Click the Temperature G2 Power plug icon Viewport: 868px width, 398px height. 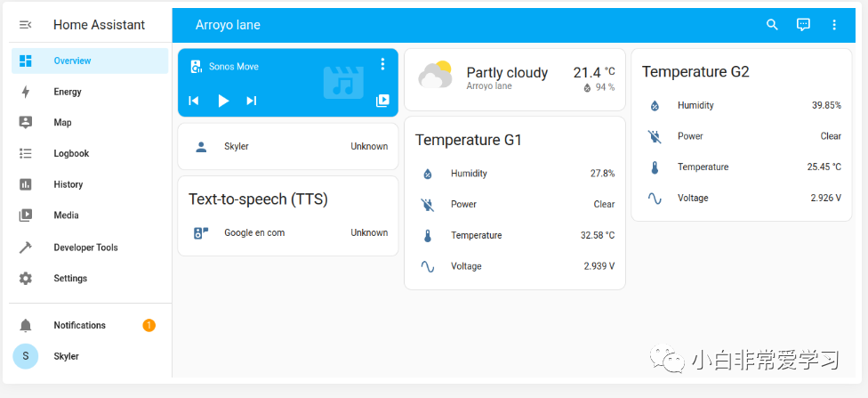point(655,136)
